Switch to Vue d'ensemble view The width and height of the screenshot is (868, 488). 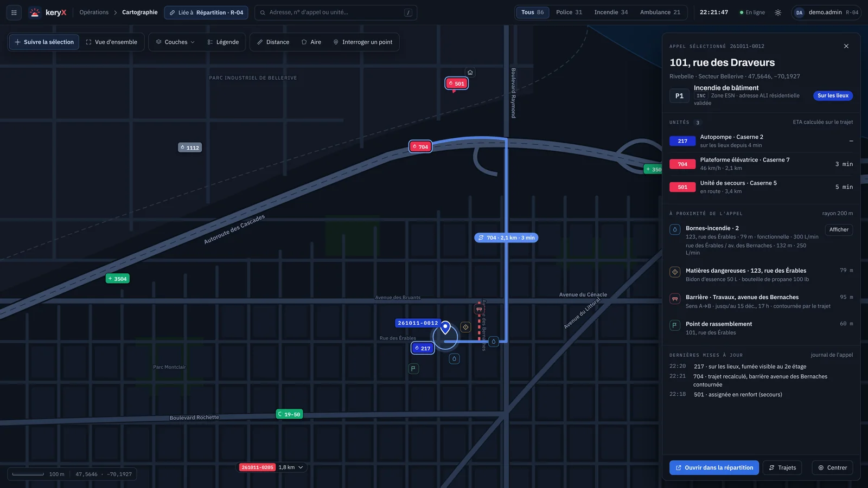(112, 42)
